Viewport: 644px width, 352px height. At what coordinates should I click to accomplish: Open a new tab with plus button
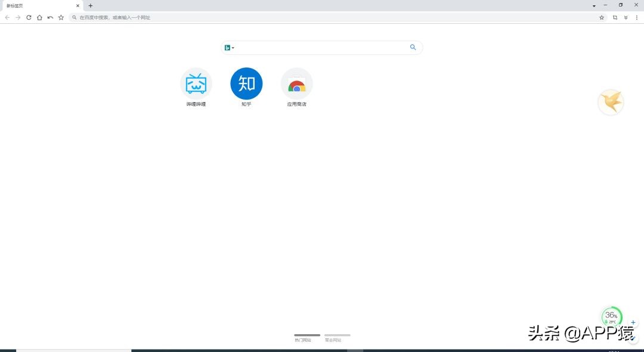pos(91,6)
